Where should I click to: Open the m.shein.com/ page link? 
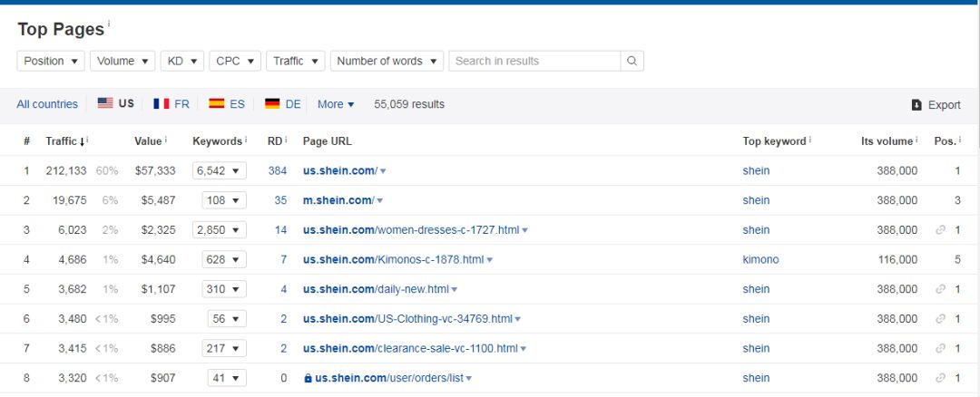pyautogui.click(x=338, y=200)
